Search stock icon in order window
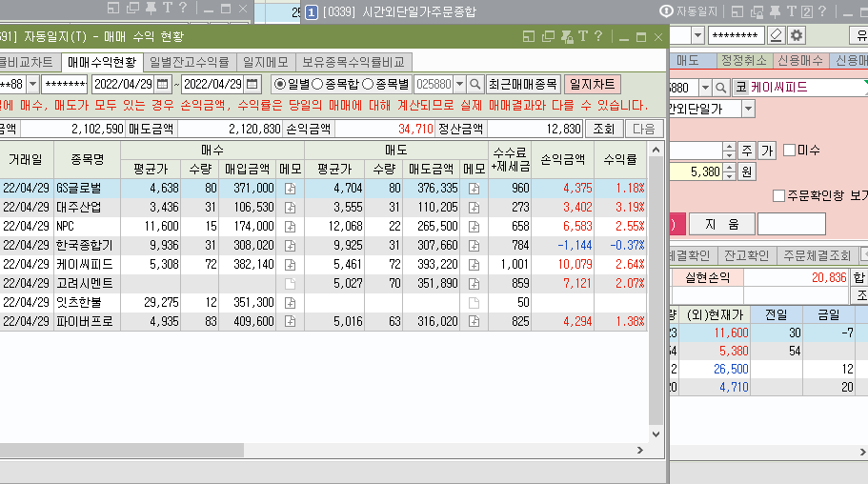Image resolution: width=868 pixels, height=484 pixels. (720, 88)
